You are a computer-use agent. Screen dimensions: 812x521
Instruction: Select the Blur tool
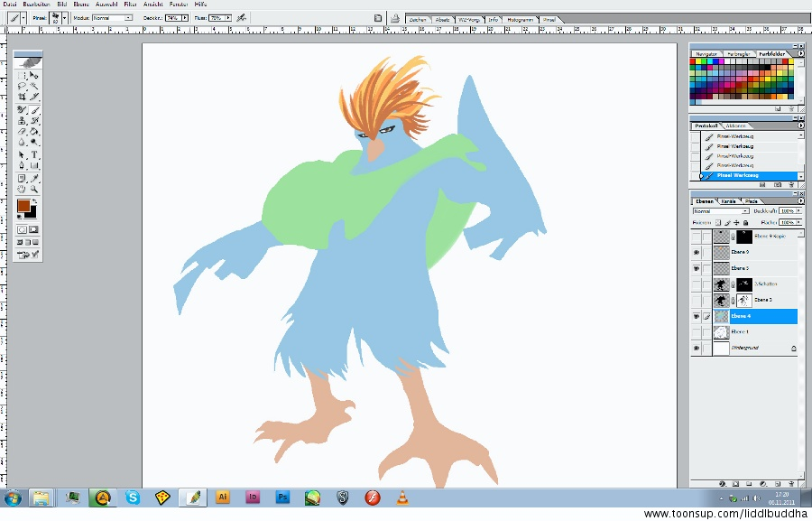(x=22, y=142)
